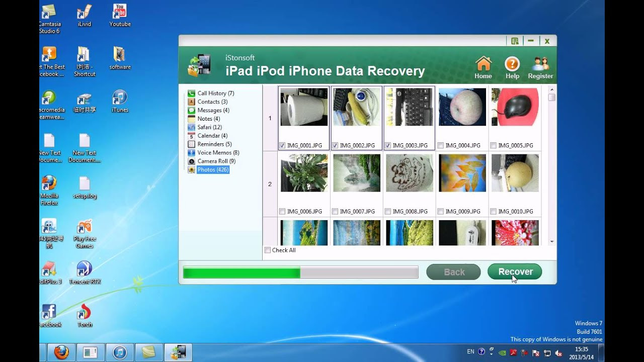The width and height of the screenshot is (644, 362).
Task: Select the Mozilla Firefox desktop icon
Action: pyautogui.click(x=49, y=191)
